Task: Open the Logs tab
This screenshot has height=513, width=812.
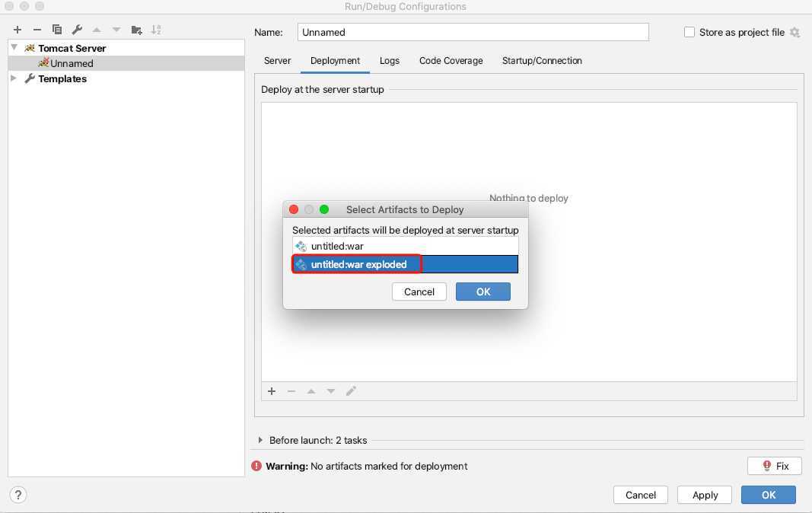Action: (390, 61)
